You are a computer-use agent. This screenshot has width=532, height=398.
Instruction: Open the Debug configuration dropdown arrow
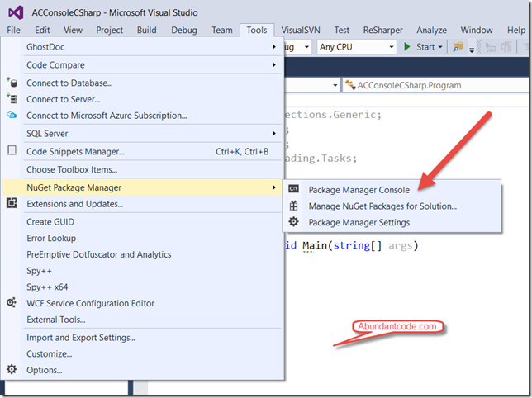click(x=306, y=47)
